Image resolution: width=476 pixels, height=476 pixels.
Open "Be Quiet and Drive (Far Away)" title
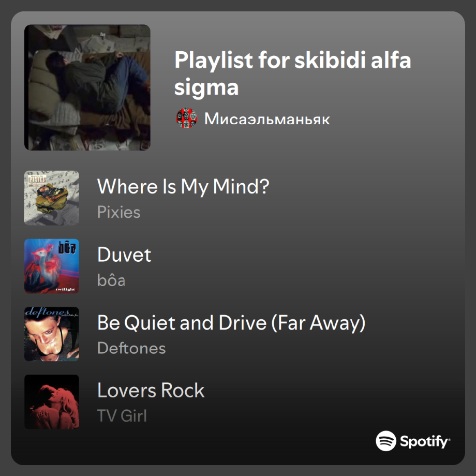coord(231,323)
